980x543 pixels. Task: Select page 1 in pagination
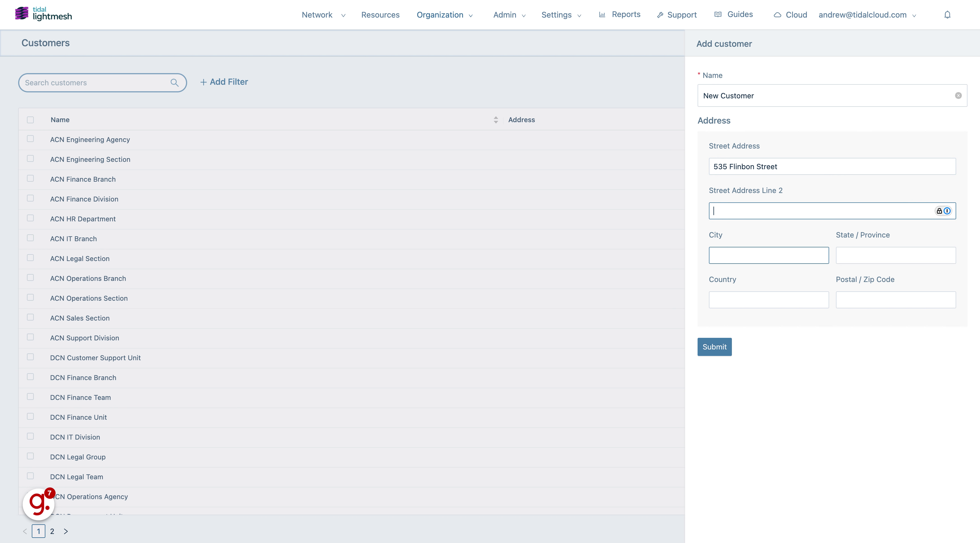[39, 531]
